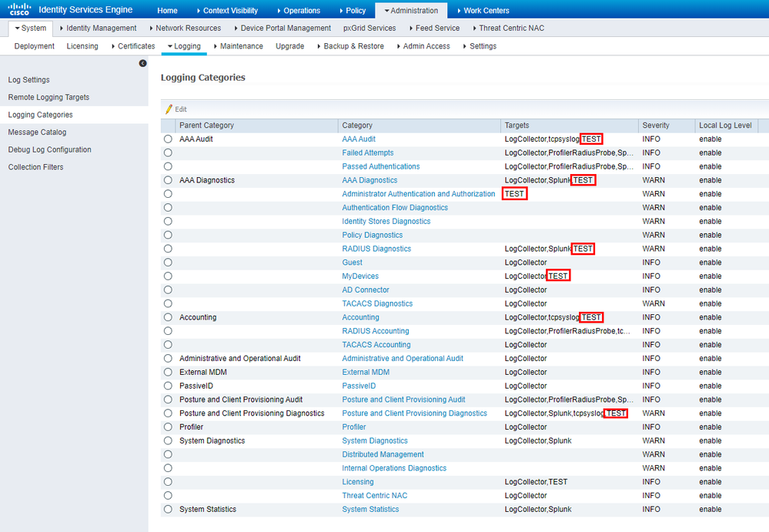Expand the Policy menu
This screenshot has height=532, width=769.
point(352,10)
